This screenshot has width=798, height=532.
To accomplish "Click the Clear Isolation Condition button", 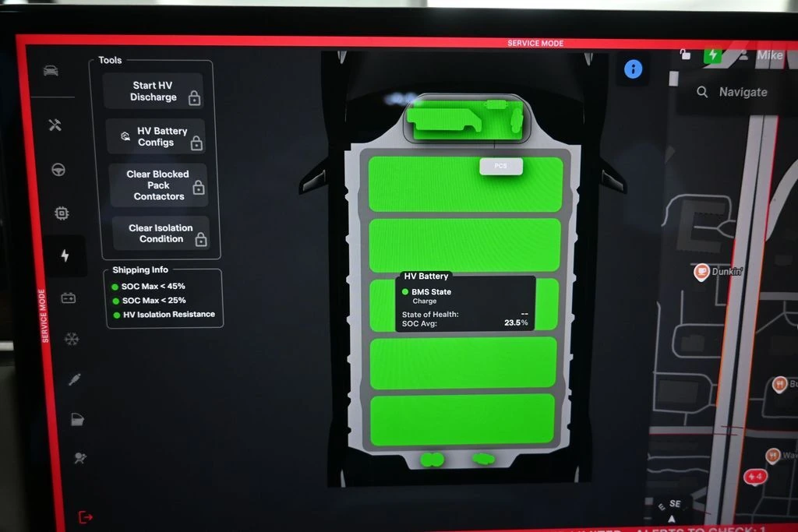I will [x=161, y=234].
